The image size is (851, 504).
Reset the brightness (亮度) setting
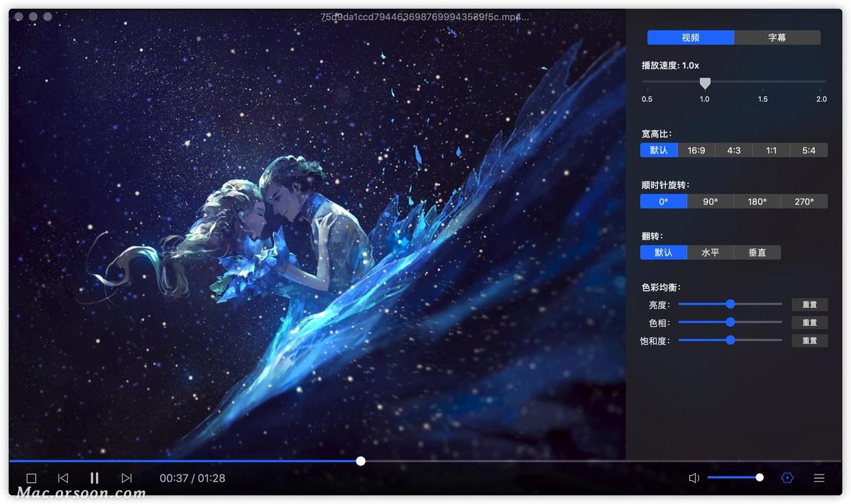[x=809, y=304]
